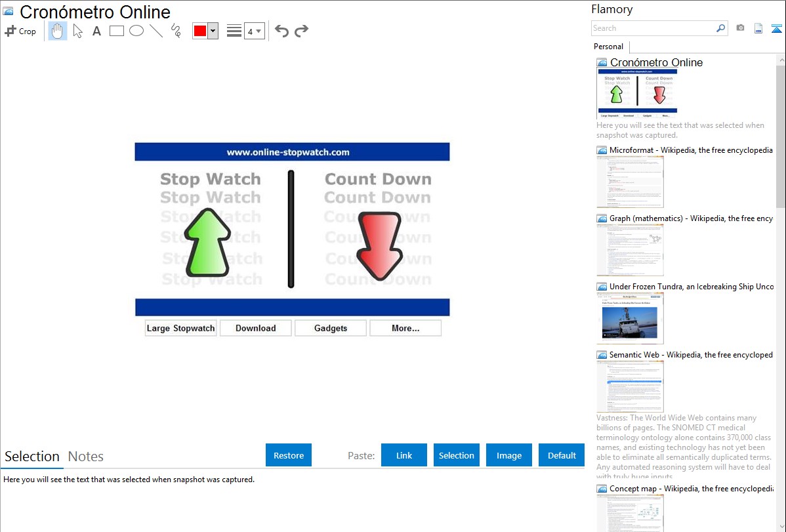This screenshot has width=786, height=532.
Task: Select Concept map - Wikipedia title
Action: point(691,488)
